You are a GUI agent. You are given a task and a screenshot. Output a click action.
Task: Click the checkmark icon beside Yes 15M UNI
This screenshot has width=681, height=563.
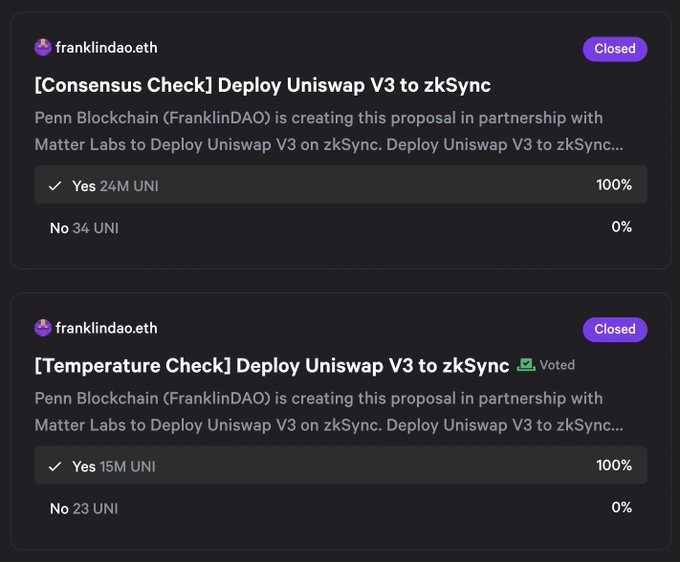tap(56, 467)
